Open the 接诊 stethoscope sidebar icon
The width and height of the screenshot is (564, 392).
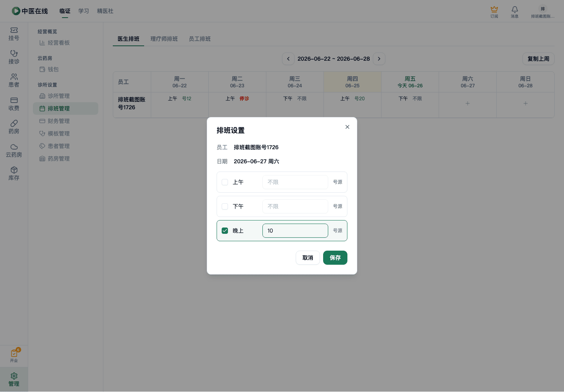(14, 53)
